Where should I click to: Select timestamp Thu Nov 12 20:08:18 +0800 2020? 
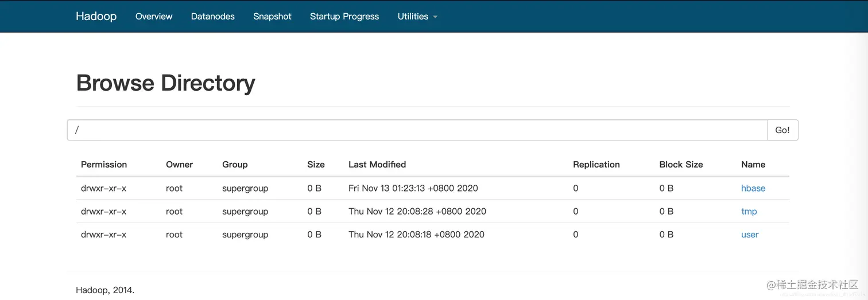416,234
